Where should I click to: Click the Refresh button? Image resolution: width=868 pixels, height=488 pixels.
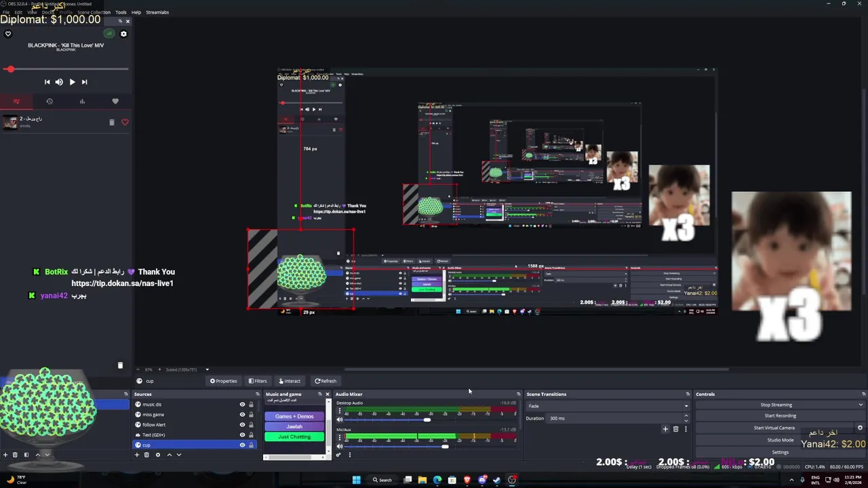(325, 381)
